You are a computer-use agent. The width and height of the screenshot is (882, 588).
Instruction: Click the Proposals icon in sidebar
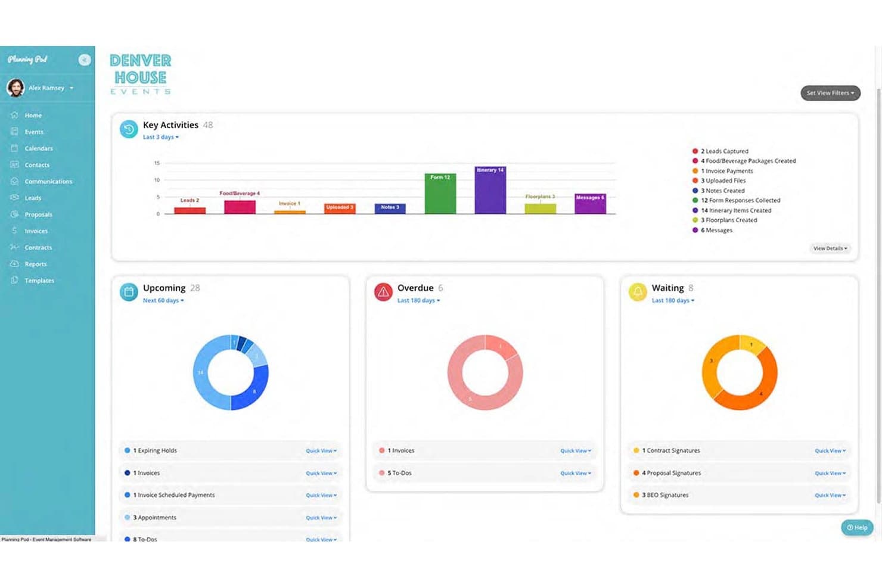coord(14,214)
